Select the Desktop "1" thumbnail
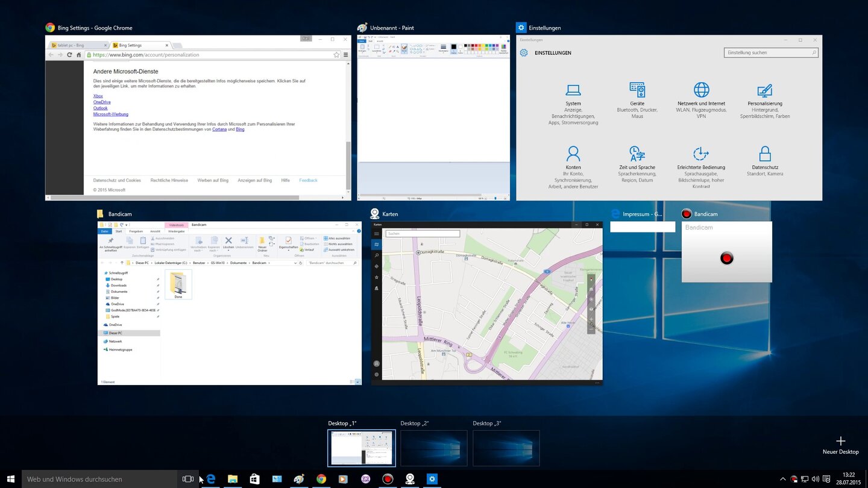This screenshot has width=868, height=488. click(362, 448)
